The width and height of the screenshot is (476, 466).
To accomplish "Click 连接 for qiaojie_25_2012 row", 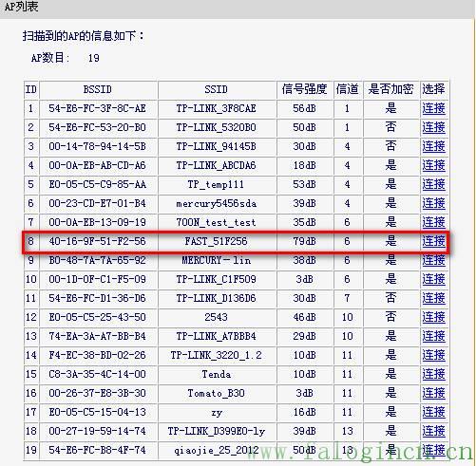I will tap(433, 450).
